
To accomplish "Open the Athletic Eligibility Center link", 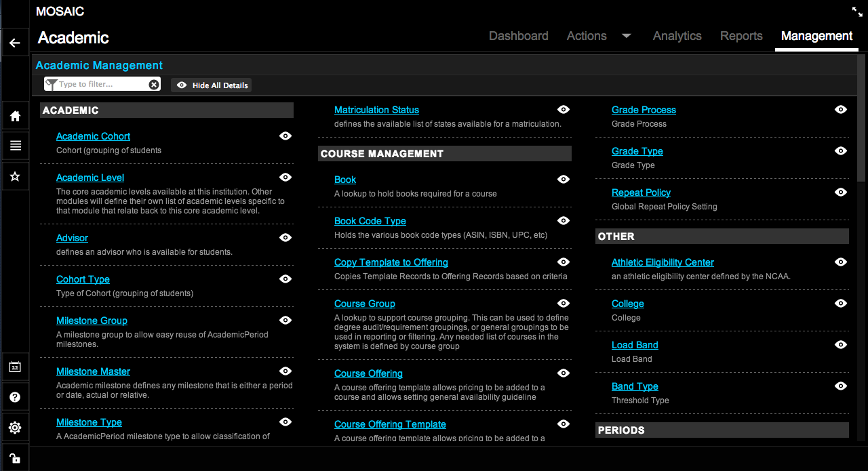I will tap(663, 262).
